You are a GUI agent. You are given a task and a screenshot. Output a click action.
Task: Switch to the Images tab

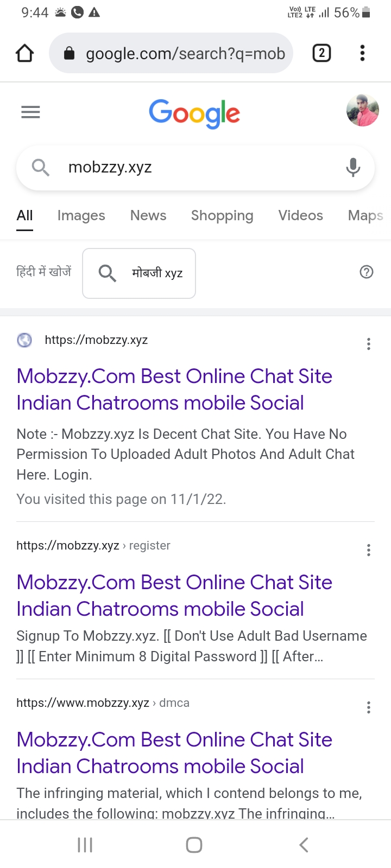(x=81, y=215)
